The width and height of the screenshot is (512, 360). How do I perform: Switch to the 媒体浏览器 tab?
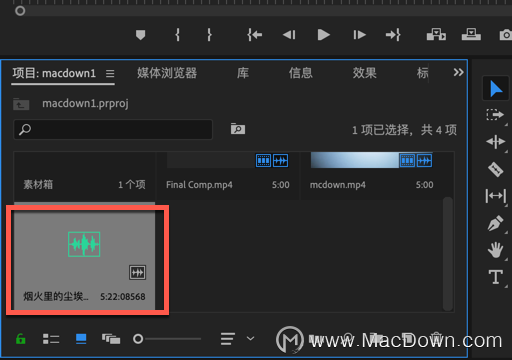(x=167, y=73)
